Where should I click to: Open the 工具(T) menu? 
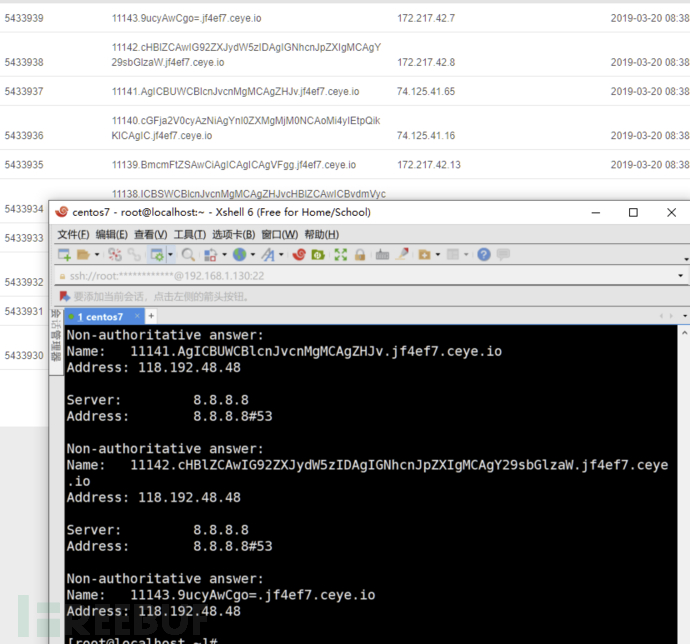190,235
